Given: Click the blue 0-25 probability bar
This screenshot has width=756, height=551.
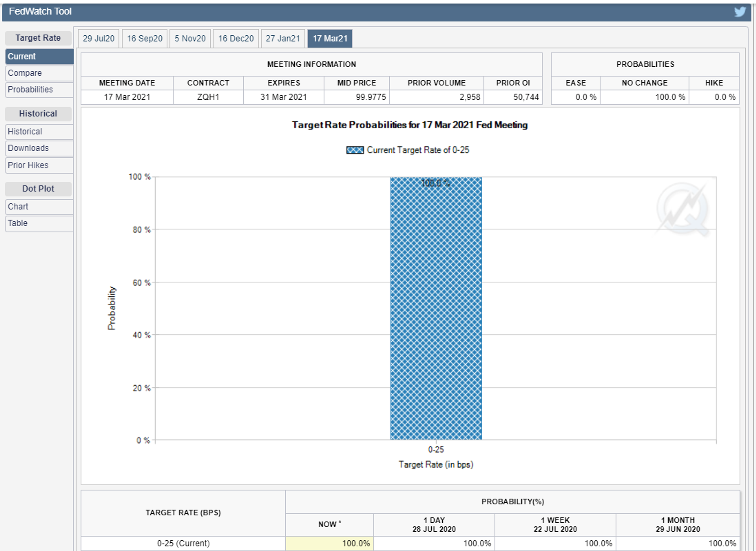Looking at the screenshot, I should pyautogui.click(x=436, y=309).
